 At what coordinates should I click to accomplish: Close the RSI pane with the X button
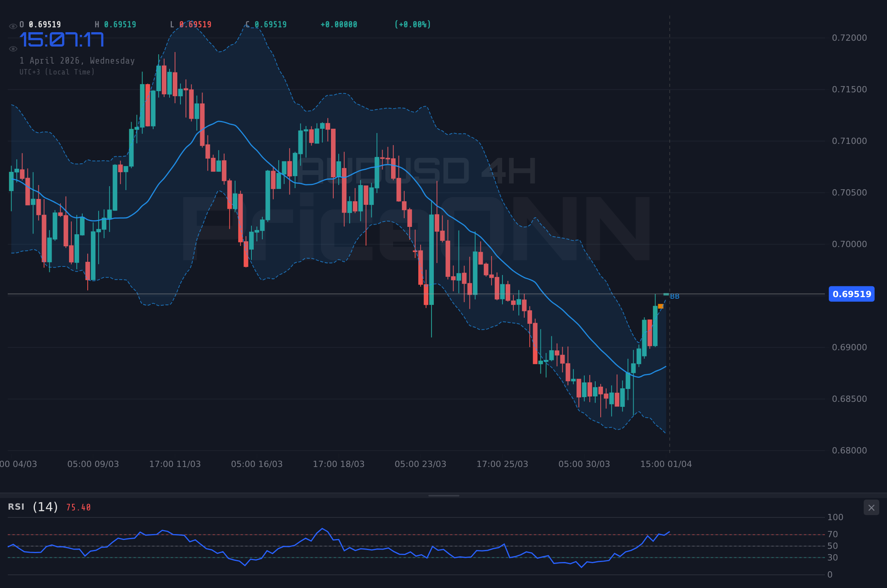pos(871,508)
